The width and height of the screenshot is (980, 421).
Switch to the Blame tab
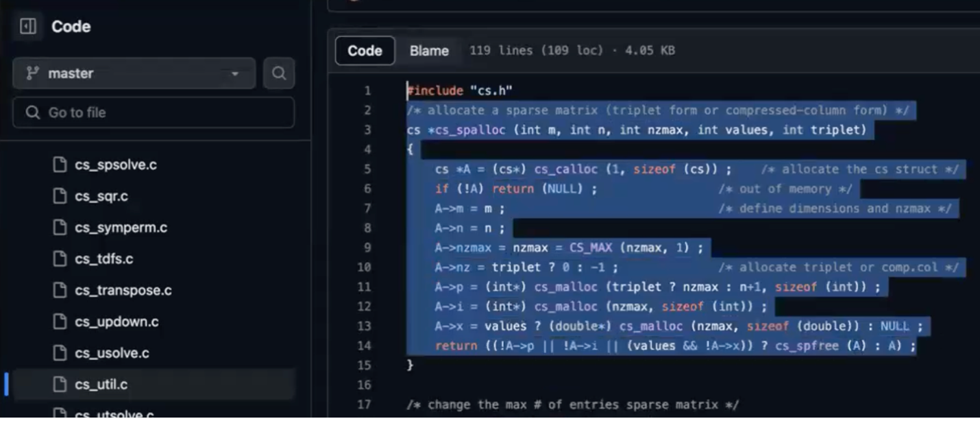(x=429, y=51)
